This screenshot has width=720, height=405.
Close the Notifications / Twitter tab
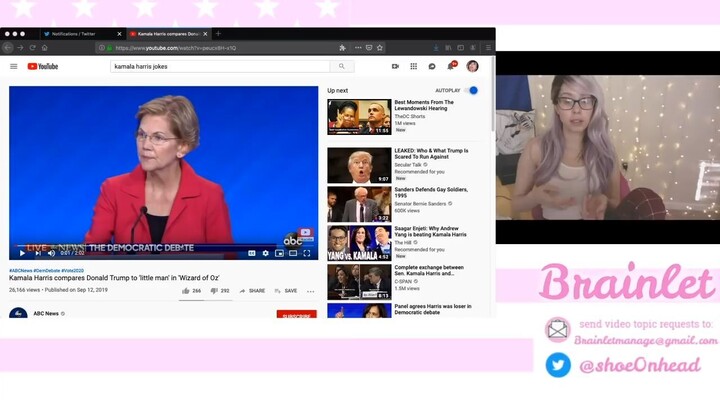(x=119, y=34)
